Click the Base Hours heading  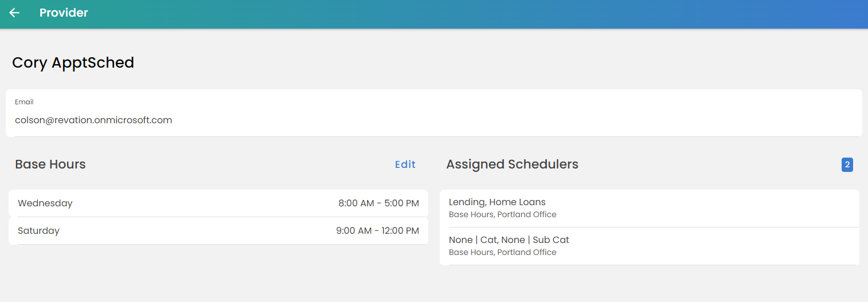tap(50, 164)
